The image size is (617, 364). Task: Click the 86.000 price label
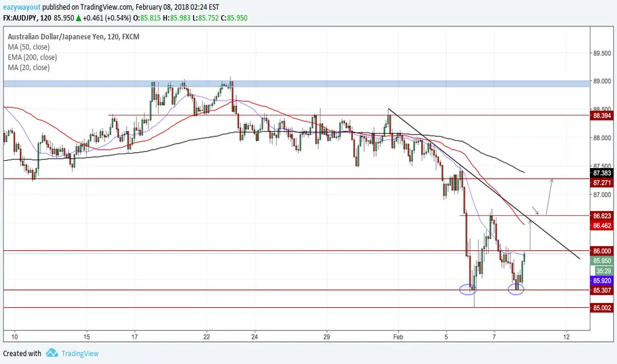pyautogui.click(x=602, y=251)
